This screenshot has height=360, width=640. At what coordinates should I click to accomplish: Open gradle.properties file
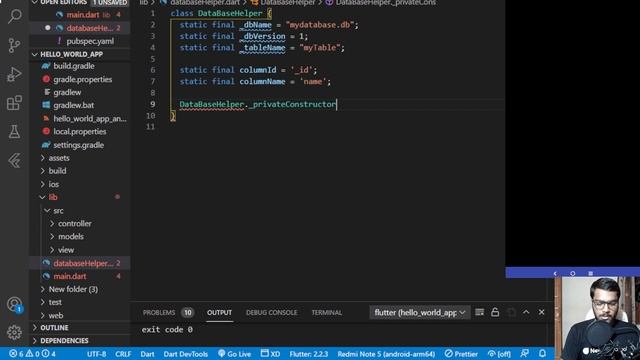pos(82,79)
